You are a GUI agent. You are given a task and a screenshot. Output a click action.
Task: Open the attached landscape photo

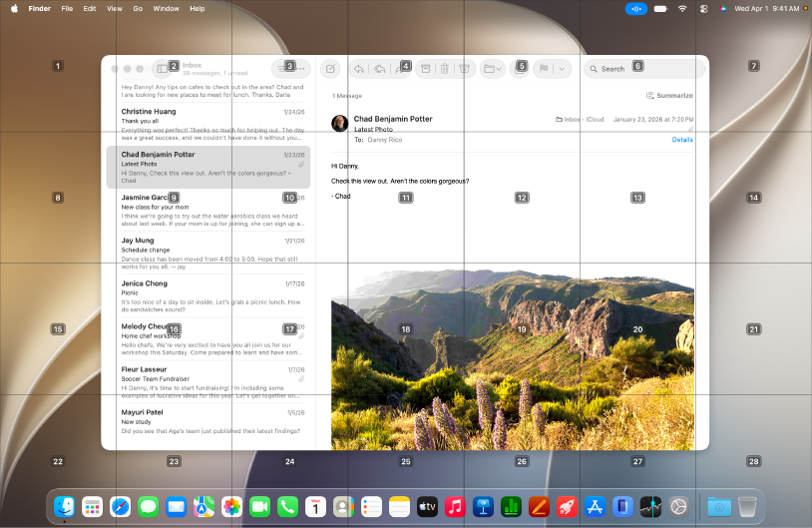pos(513,359)
